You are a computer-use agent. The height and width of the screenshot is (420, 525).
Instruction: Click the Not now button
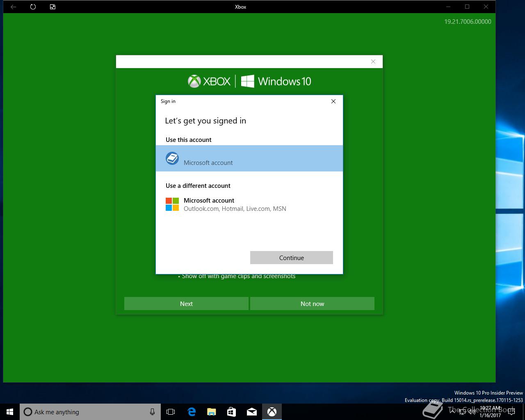coord(312,304)
